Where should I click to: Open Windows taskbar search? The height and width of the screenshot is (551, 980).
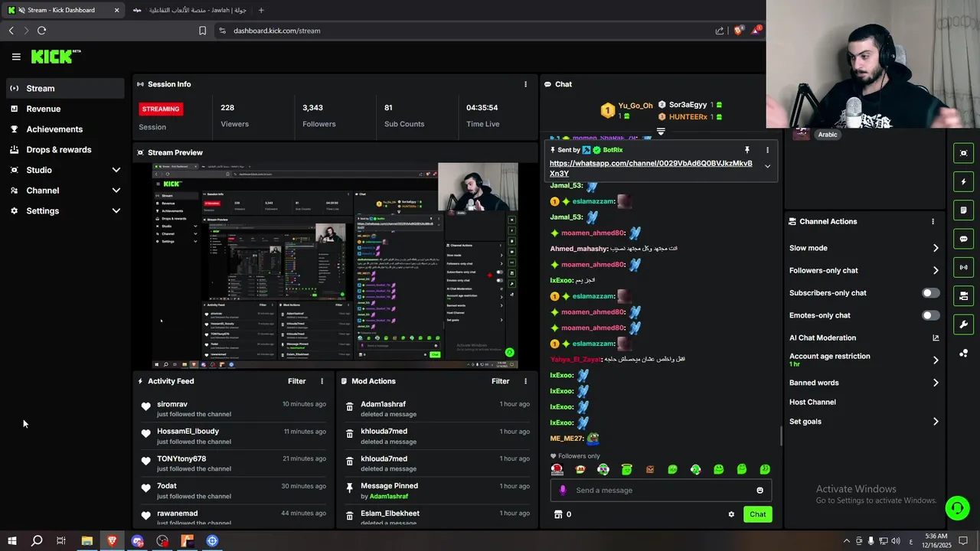[x=36, y=541]
